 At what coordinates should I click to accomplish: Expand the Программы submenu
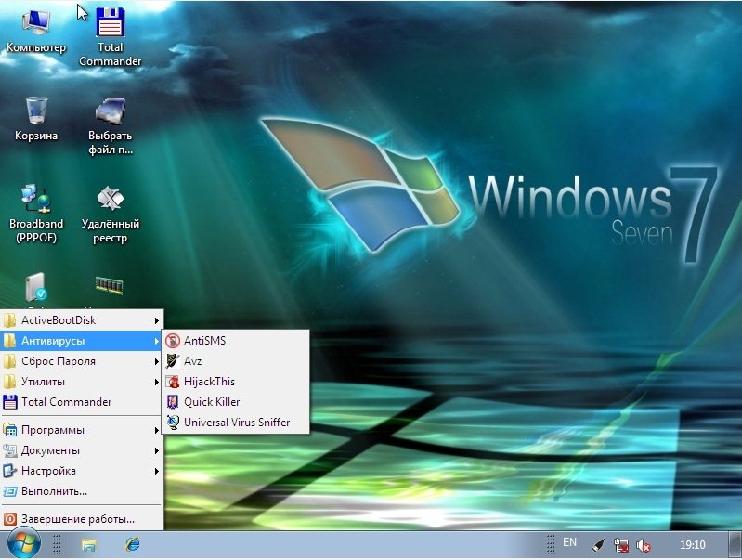[x=82, y=430]
